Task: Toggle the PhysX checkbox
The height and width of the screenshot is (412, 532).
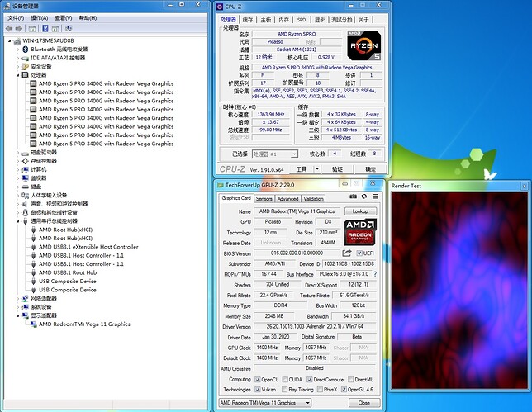Action: [x=320, y=389]
